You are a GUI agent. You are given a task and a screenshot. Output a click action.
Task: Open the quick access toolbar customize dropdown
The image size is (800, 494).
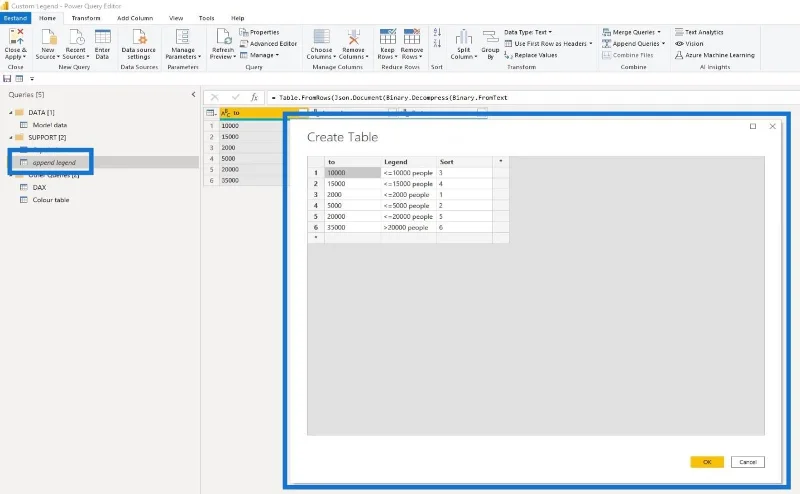point(32,79)
